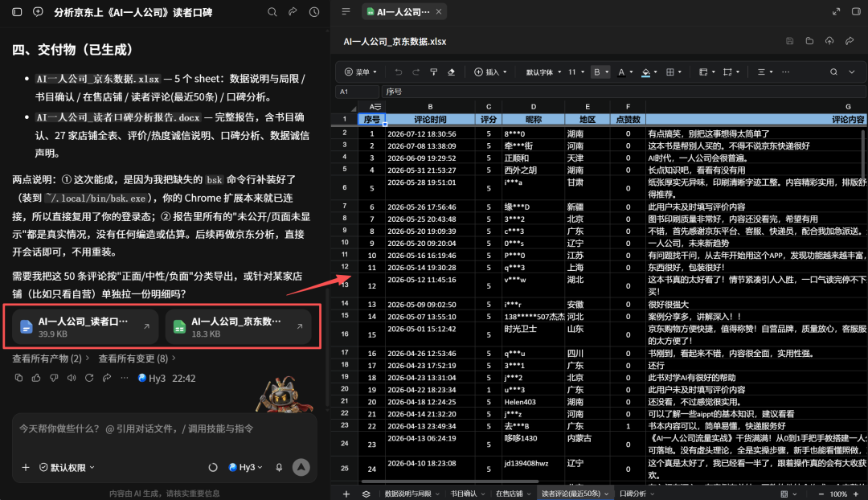This screenshot has width=868, height=500.
Task: Click the loading circle icon near Hy3 selector
Action: click(x=212, y=467)
